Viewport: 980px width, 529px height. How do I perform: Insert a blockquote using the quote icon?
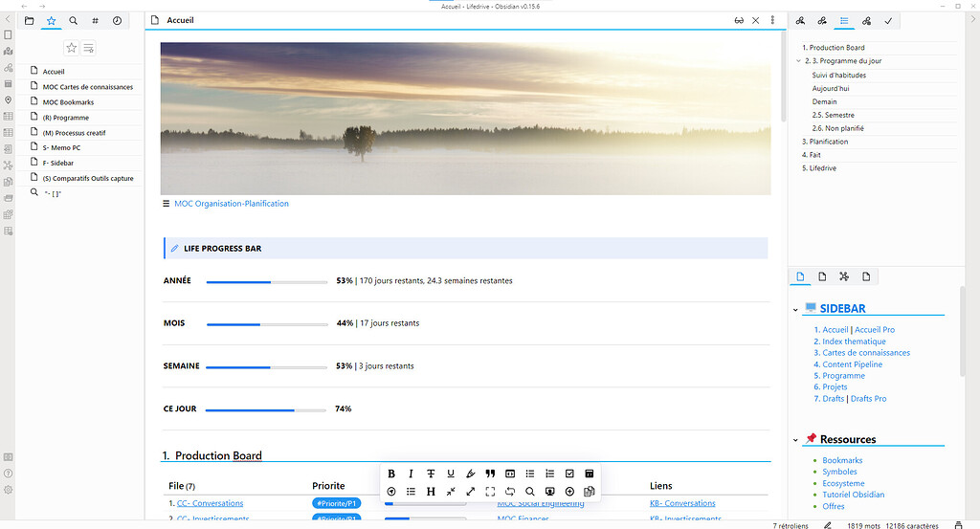tap(490, 474)
